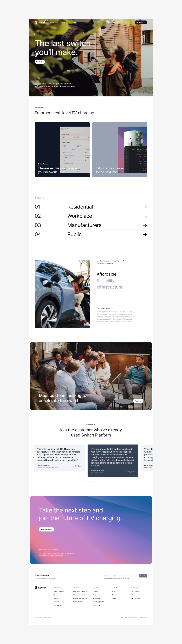Advance testimonials with right arrow
Viewport: 182px width, 644px height.
click(x=148, y=458)
